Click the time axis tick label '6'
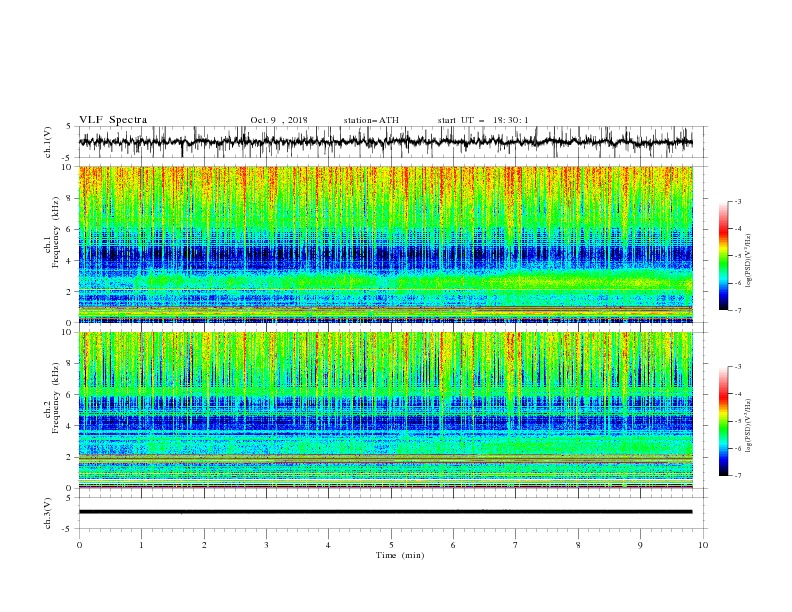Image resolution: width=792 pixels, height=612 pixels. pyautogui.click(x=453, y=545)
